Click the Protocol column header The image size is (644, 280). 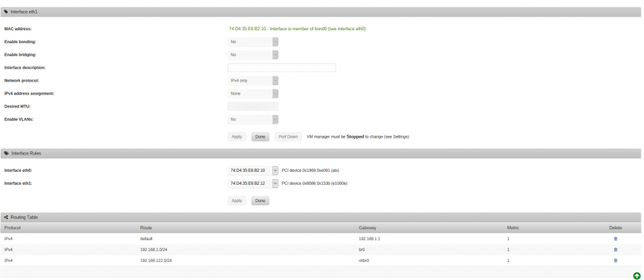point(13,228)
